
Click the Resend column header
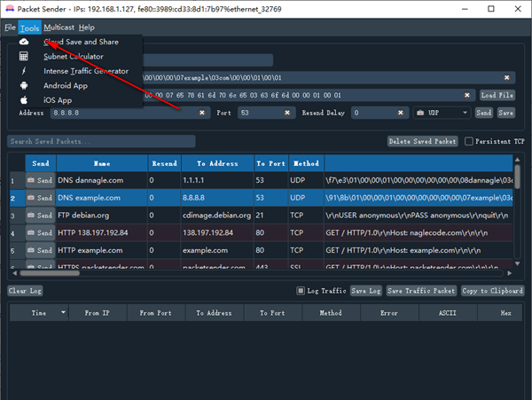point(165,163)
